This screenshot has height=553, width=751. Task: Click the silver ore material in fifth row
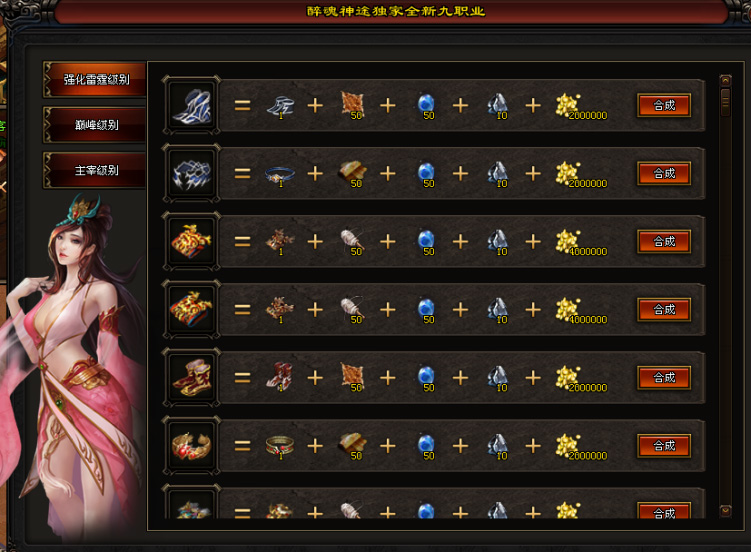point(498,378)
